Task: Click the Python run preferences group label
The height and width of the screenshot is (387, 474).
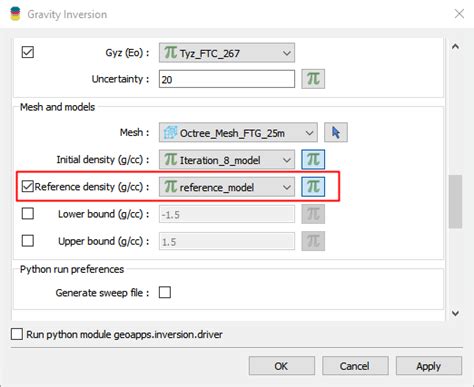Action: (72, 269)
